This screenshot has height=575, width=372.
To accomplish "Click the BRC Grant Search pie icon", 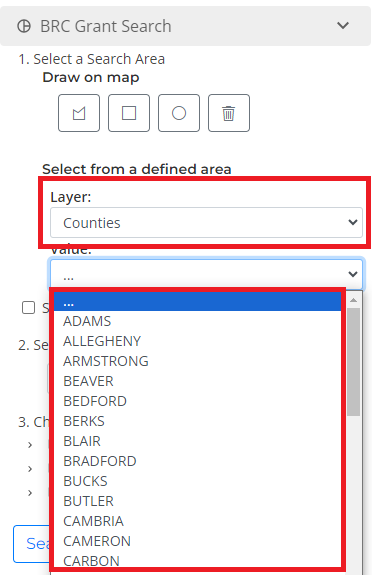I will click(x=24, y=26).
